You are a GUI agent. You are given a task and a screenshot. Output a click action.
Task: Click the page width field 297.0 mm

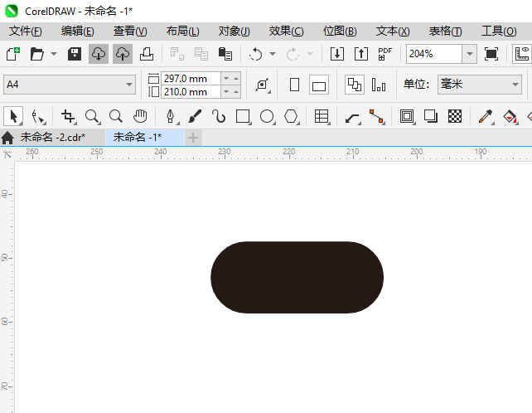coord(191,79)
